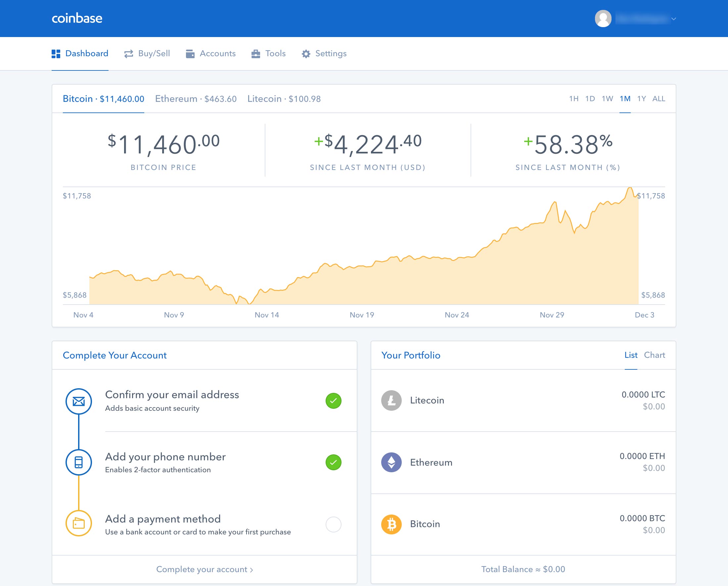The width and height of the screenshot is (728, 586).
Task: Open the Tools tab
Action: pyautogui.click(x=269, y=54)
